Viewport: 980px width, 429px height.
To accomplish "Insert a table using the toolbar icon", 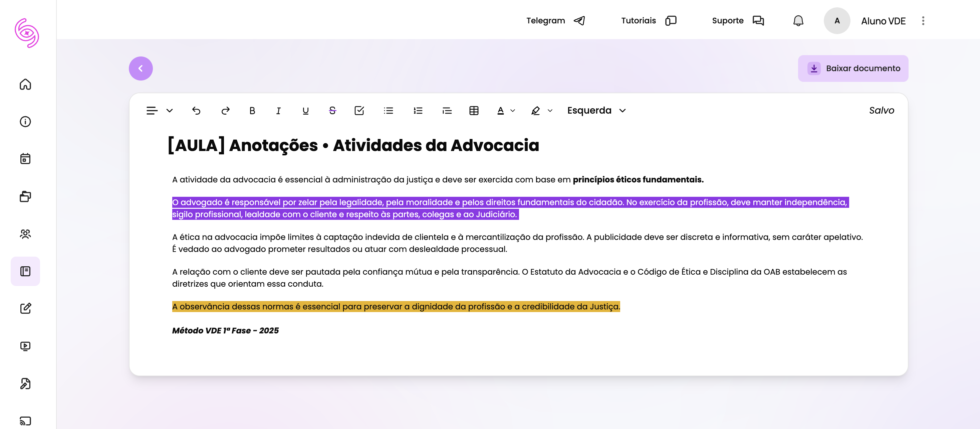I will click(474, 110).
